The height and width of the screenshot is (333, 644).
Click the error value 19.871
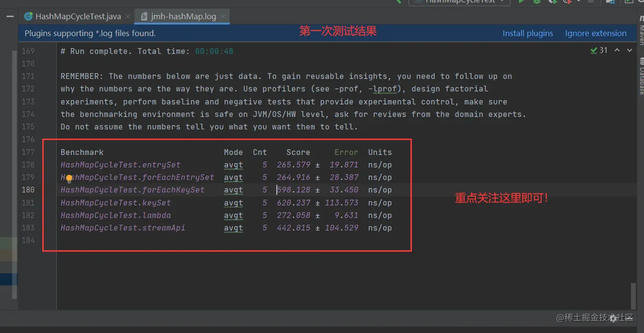344,165
